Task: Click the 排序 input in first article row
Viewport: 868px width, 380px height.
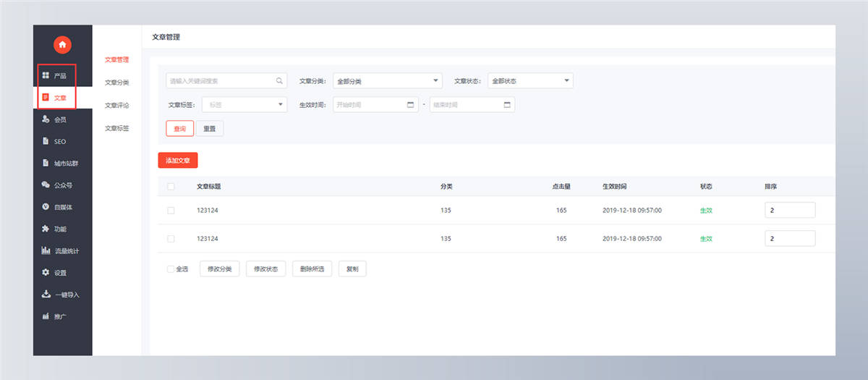Action: click(x=790, y=210)
